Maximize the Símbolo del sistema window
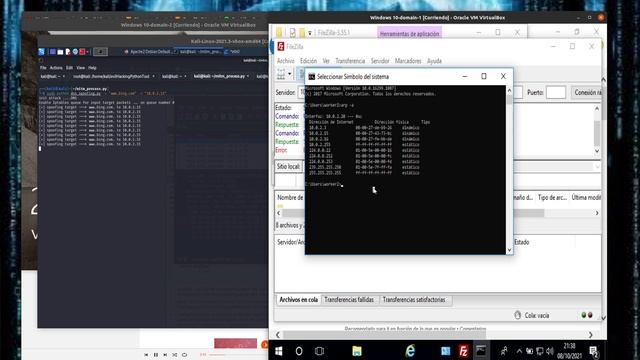 484,76
